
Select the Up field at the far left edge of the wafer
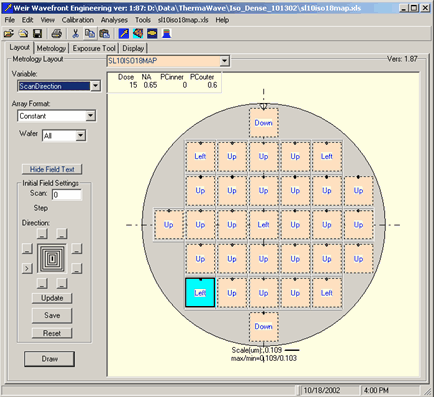click(169, 225)
